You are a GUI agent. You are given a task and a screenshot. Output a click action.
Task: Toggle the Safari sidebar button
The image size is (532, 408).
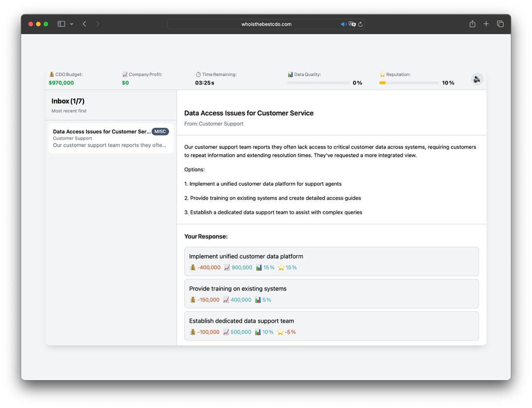[62, 24]
